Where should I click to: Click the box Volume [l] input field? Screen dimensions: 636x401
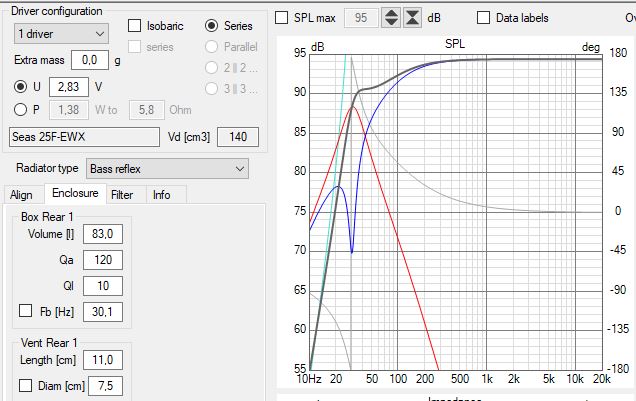coord(103,234)
